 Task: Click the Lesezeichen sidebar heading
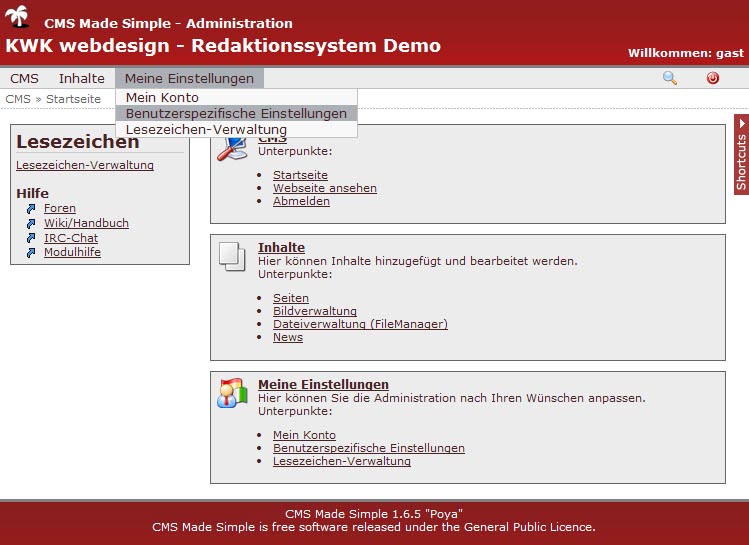pyautogui.click(x=78, y=142)
